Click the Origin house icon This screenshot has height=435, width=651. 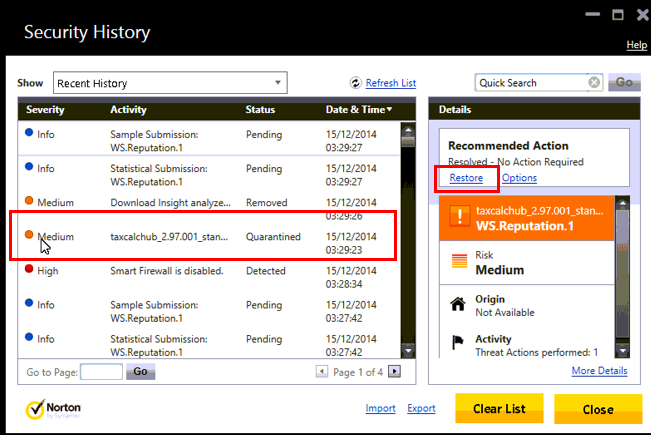pyautogui.click(x=457, y=304)
